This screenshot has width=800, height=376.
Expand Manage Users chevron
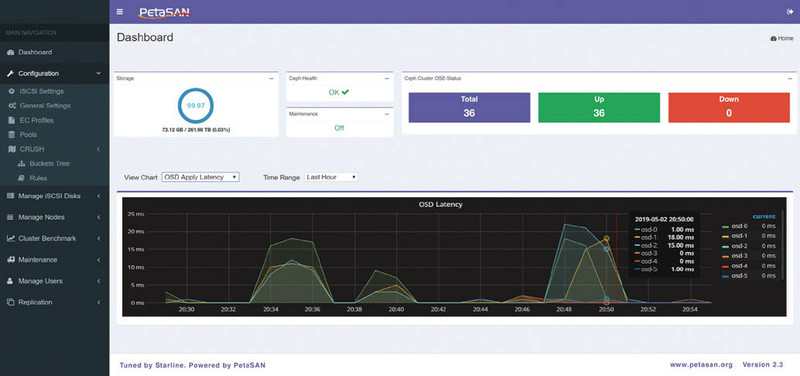coord(98,281)
